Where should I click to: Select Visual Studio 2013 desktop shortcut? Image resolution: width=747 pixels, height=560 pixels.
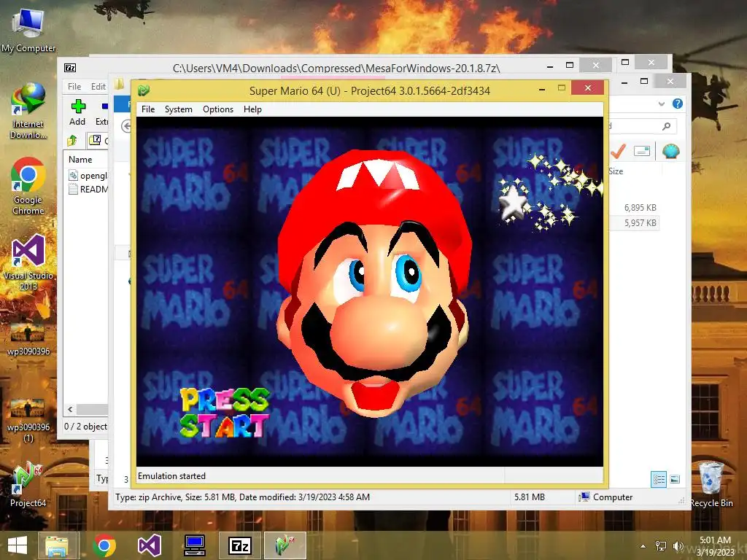click(28, 262)
